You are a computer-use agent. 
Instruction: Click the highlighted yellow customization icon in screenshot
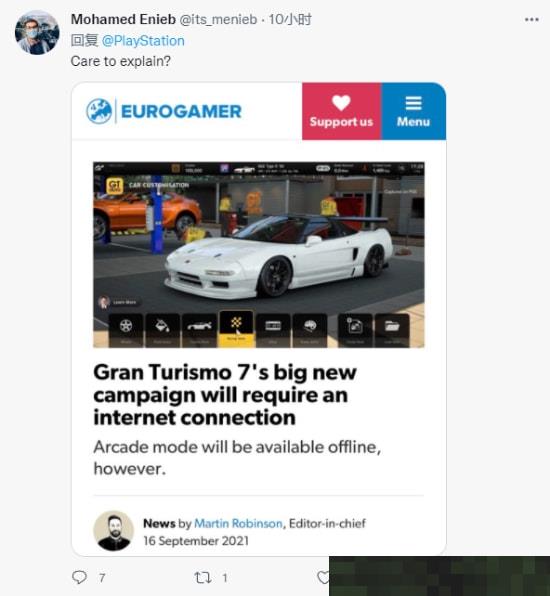tap(236, 328)
